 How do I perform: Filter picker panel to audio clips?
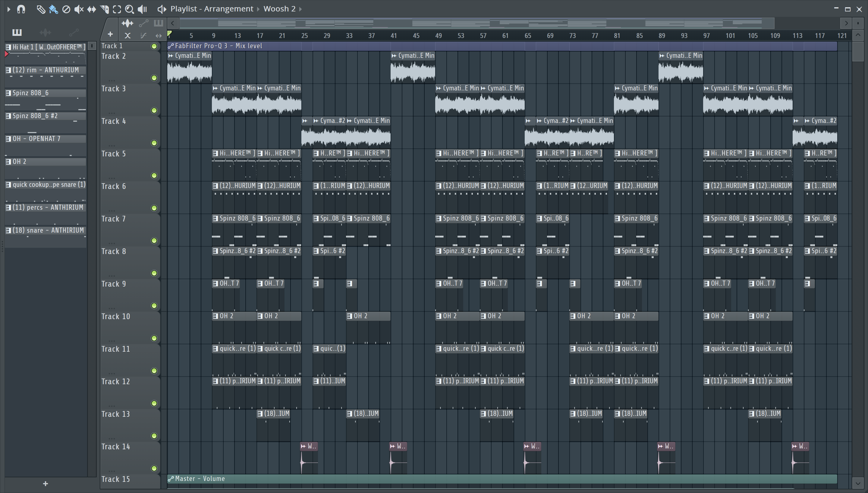click(x=46, y=32)
